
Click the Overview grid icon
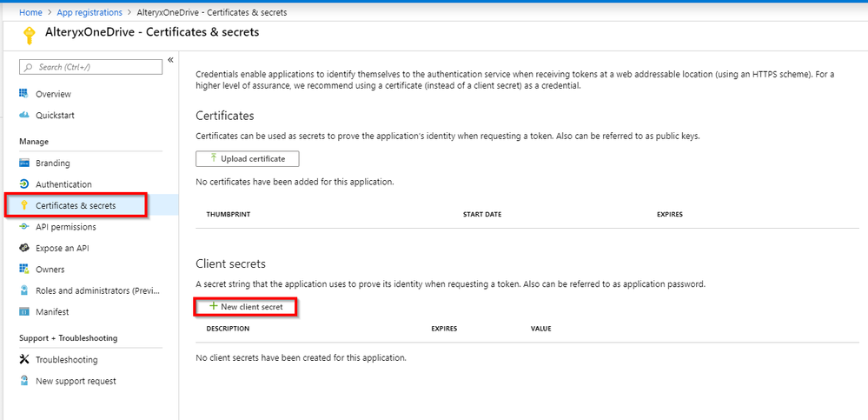(x=23, y=94)
